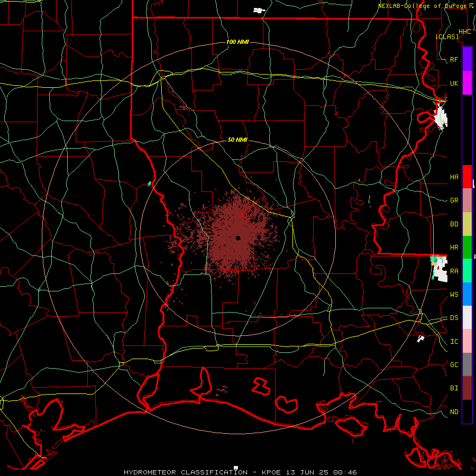This screenshot has height=476, width=476.
Task: Click the RA light-green legend swatch
Action: [x=467, y=271]
